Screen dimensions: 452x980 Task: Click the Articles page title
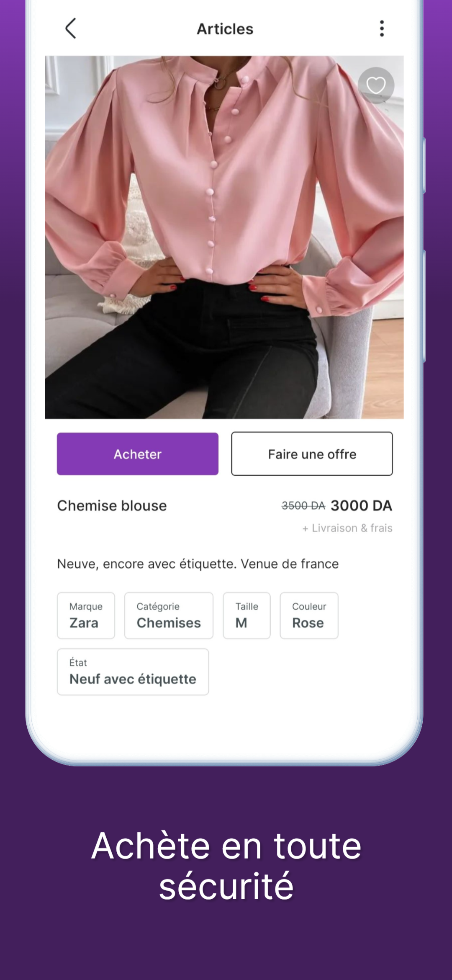[x=225, y=29]
